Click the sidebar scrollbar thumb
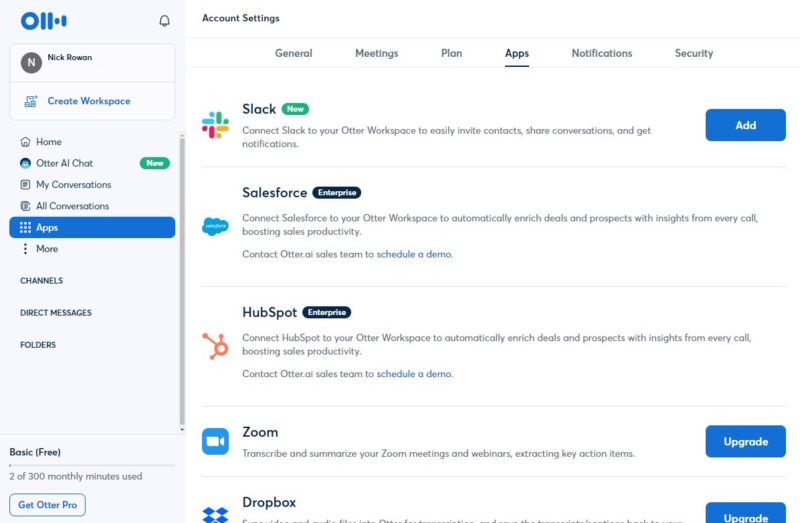Screen dimensions: 800x523 click(182, 280)
